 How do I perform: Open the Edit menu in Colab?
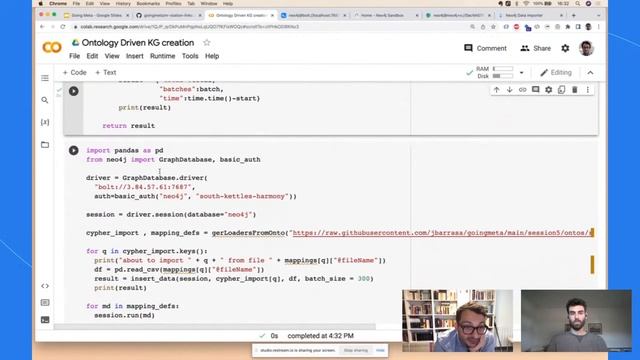[92, 56]
